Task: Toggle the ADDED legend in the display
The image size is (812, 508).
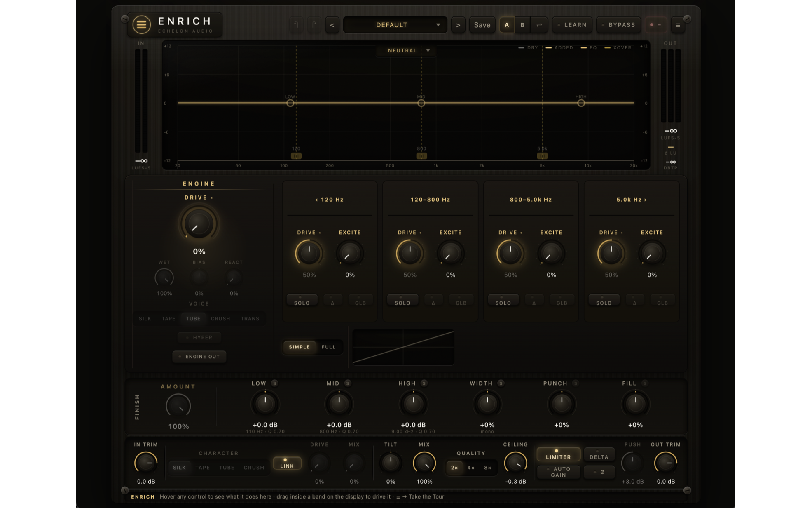Action: pos(559,48)
